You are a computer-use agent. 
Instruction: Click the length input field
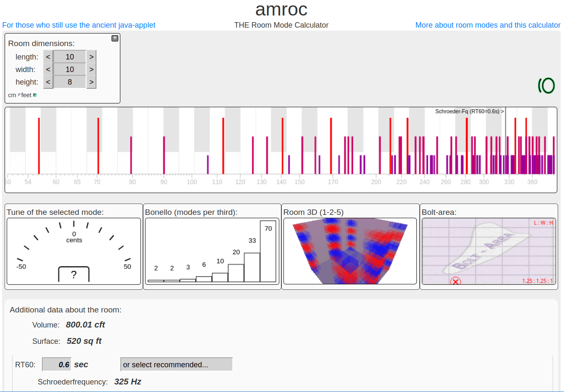point(70,57)
